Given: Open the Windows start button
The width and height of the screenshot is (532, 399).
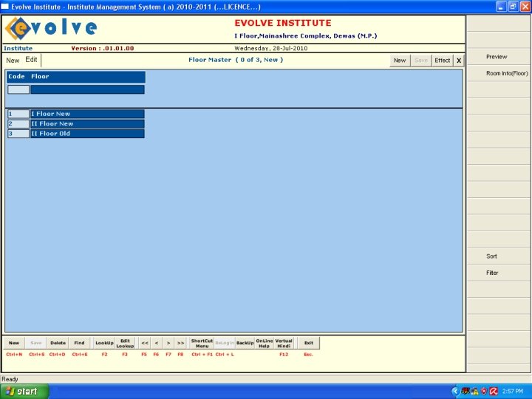Looking at the screenshot, I should point(24,391).
